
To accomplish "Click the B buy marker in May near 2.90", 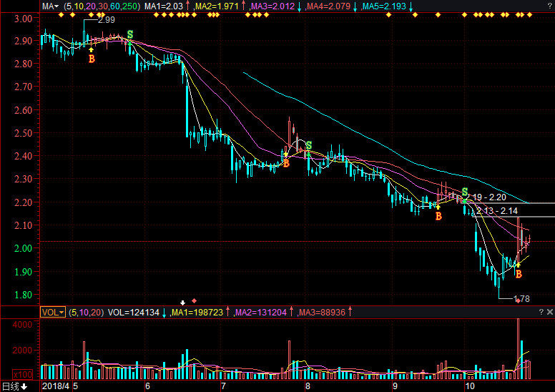I will [92, 59].
